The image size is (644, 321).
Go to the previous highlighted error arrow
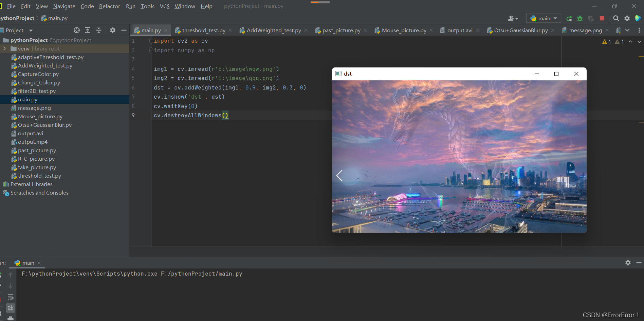point(630,42)
